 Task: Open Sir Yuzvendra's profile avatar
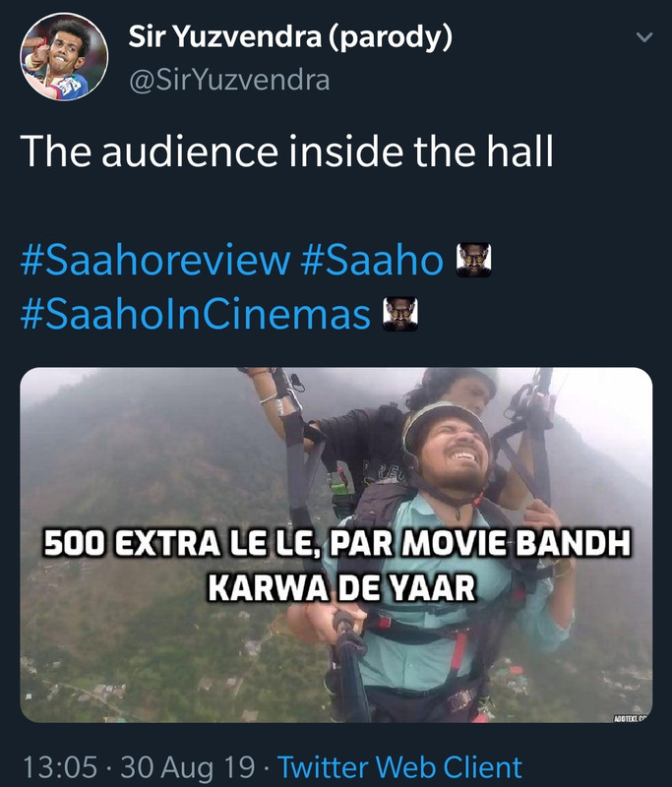pos(64,56)
